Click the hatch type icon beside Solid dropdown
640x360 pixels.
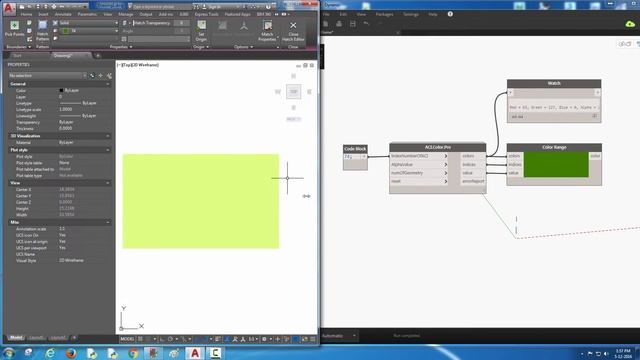(x=55, y=23)
